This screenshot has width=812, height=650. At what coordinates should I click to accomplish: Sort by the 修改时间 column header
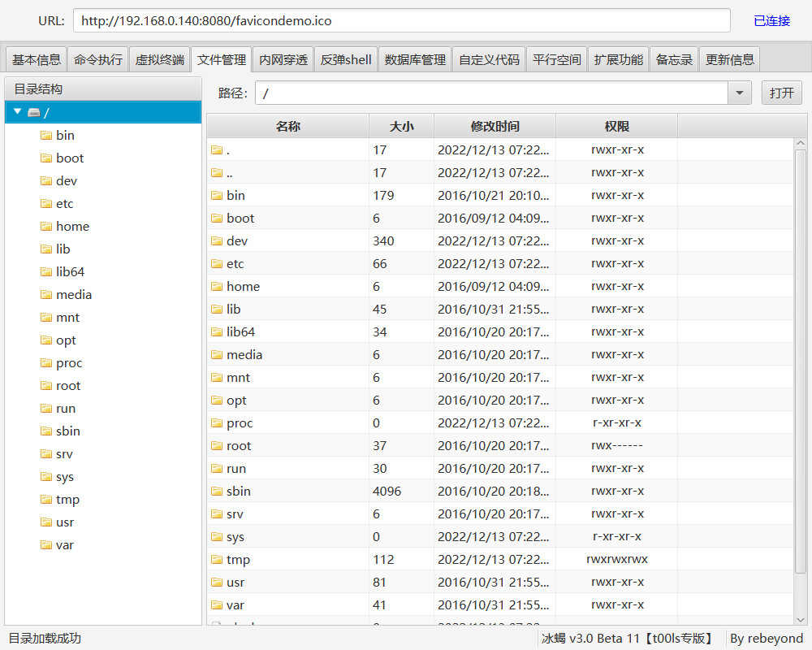(x=495, y=127)
